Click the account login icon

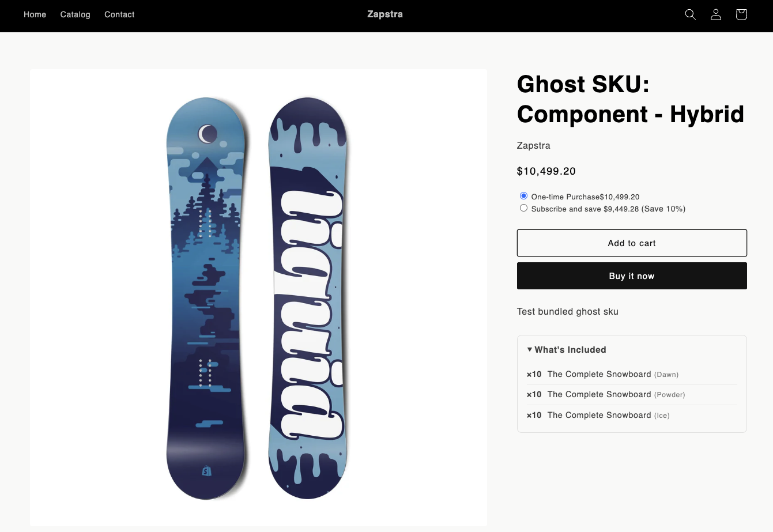(x=715, y=14)
